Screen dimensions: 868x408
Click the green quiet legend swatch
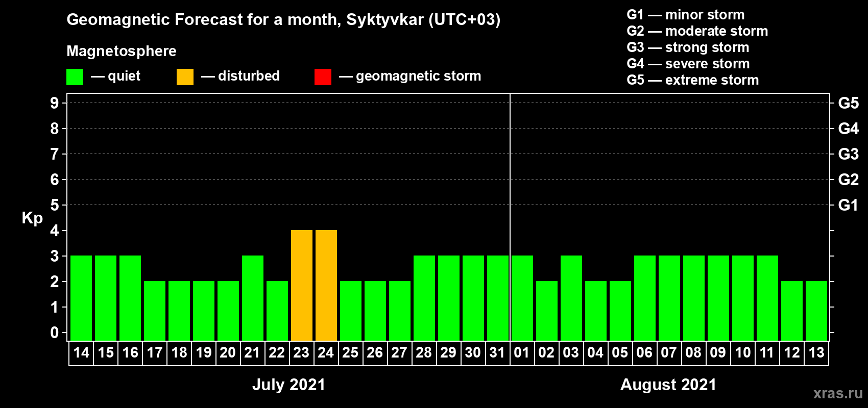tap(75, 77)
